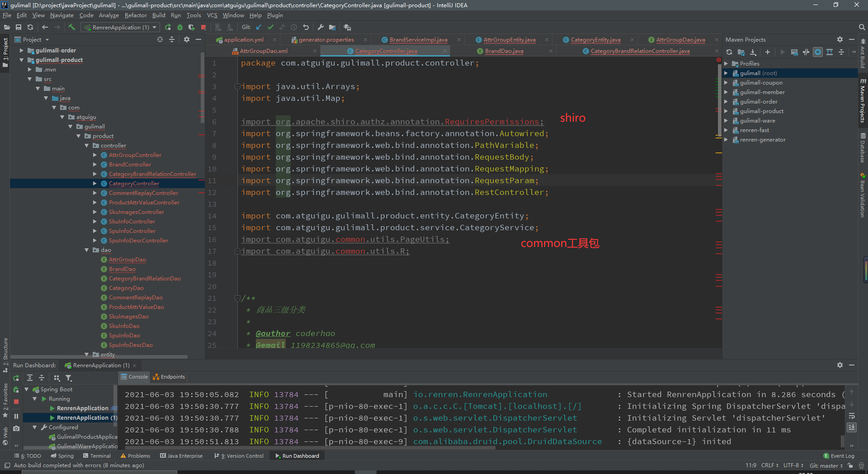The width and height of the screenshot is (868, 474).
Task: Click the camera thread-dump icon in Run Dashboard
Action: [16, 428]
